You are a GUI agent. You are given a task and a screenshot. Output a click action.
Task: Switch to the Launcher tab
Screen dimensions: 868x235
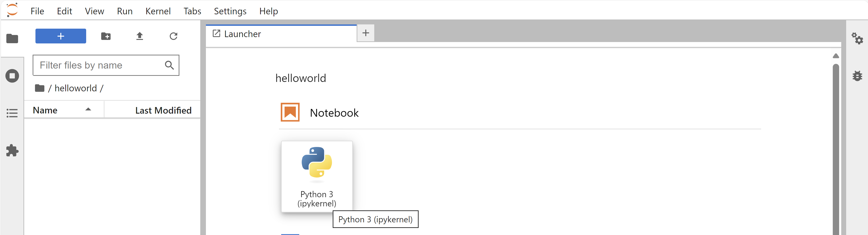point(243,34)
